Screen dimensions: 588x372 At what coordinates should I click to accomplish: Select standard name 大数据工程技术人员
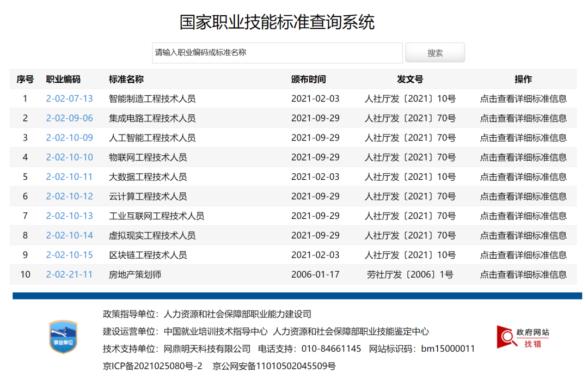(148, 176)
